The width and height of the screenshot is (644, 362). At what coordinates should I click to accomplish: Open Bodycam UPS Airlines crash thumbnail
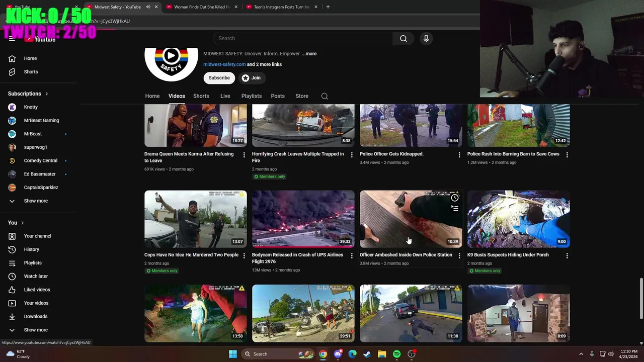tap(303, 219)
